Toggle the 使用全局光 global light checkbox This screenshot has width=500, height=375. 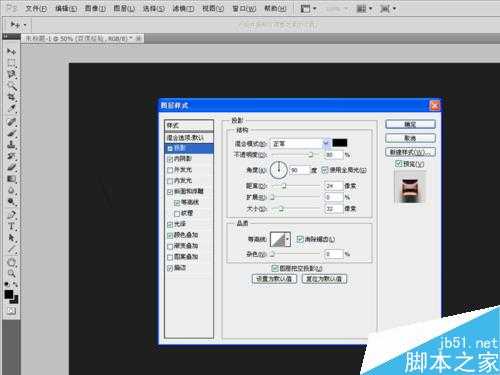click(325, 170)
